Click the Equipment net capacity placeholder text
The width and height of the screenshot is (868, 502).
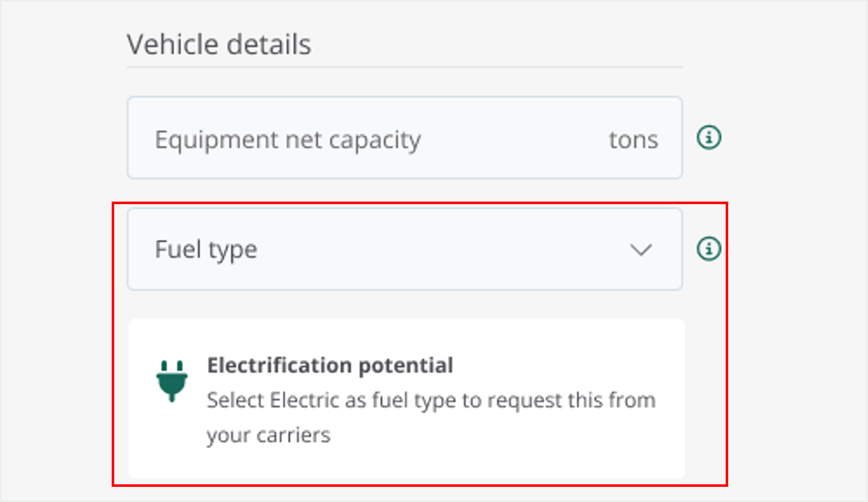288,140
